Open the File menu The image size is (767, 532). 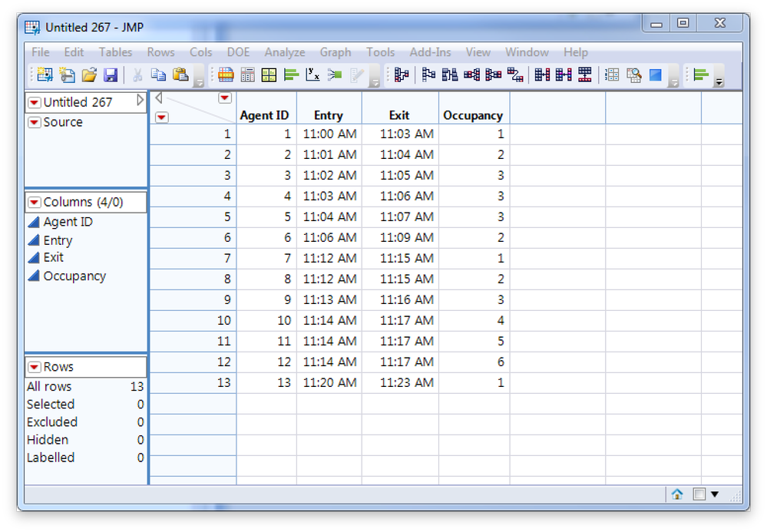[x=41, y=52]
